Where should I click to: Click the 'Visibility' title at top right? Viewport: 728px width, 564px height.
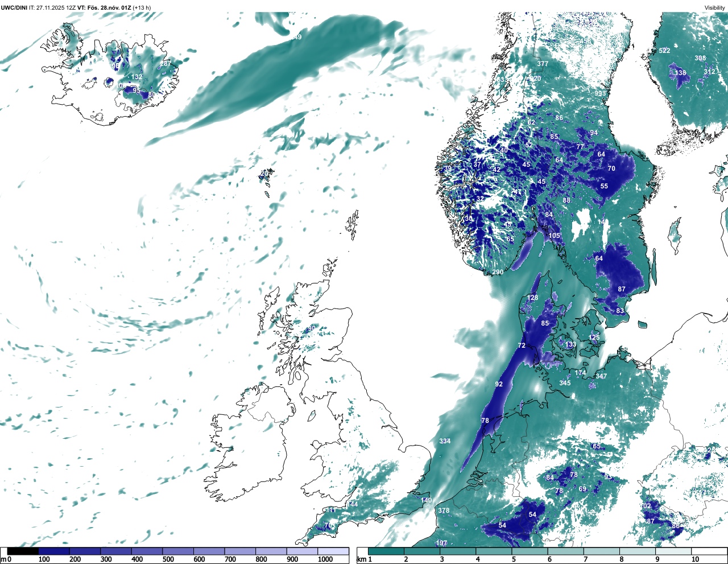click(715, 7)
